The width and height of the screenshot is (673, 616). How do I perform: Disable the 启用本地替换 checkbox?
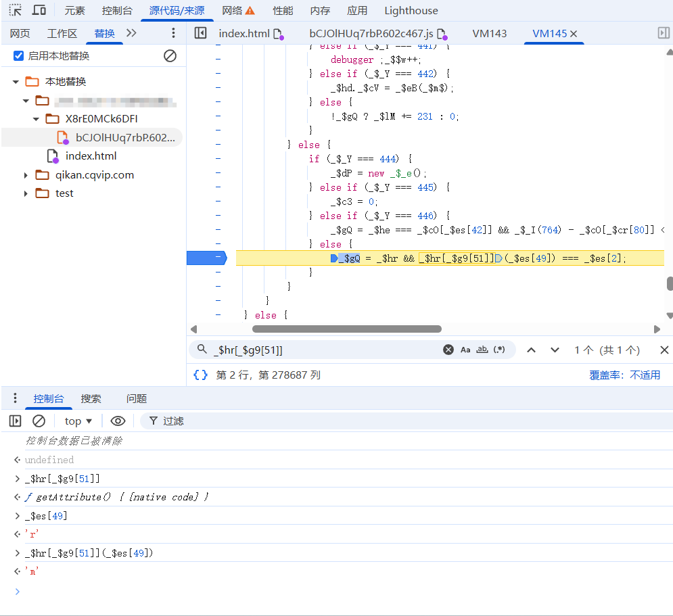[19, 56]
